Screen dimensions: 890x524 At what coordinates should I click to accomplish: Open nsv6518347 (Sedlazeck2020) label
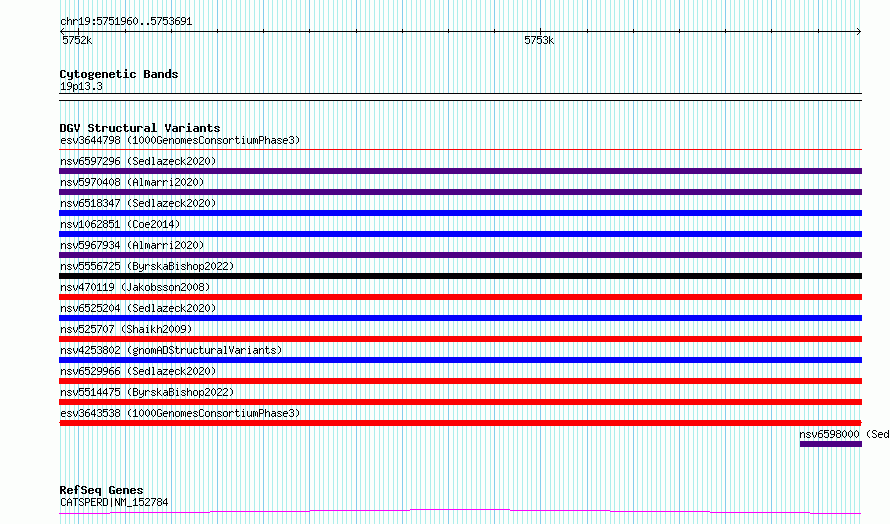click(x=138, y=203)
